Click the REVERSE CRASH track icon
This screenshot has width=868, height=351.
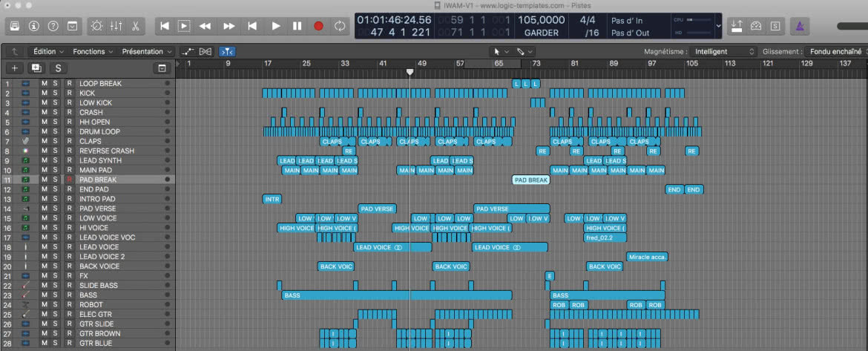tap(25, 151)
